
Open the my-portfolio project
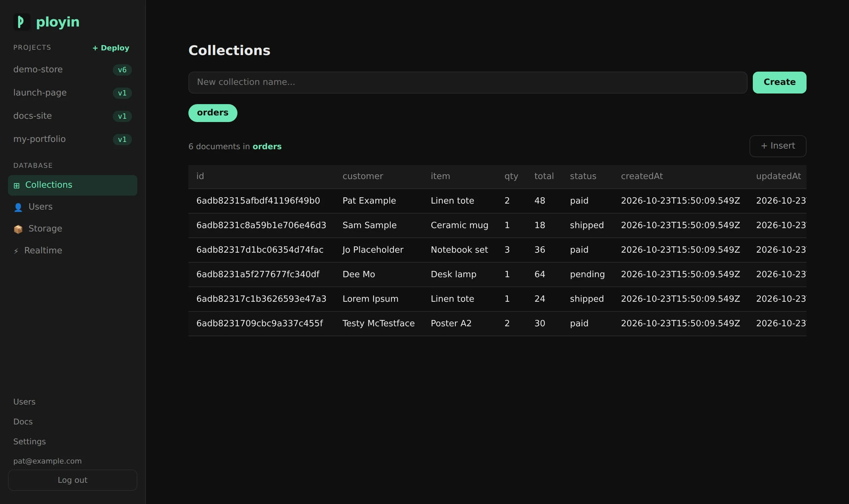(72, 139)
